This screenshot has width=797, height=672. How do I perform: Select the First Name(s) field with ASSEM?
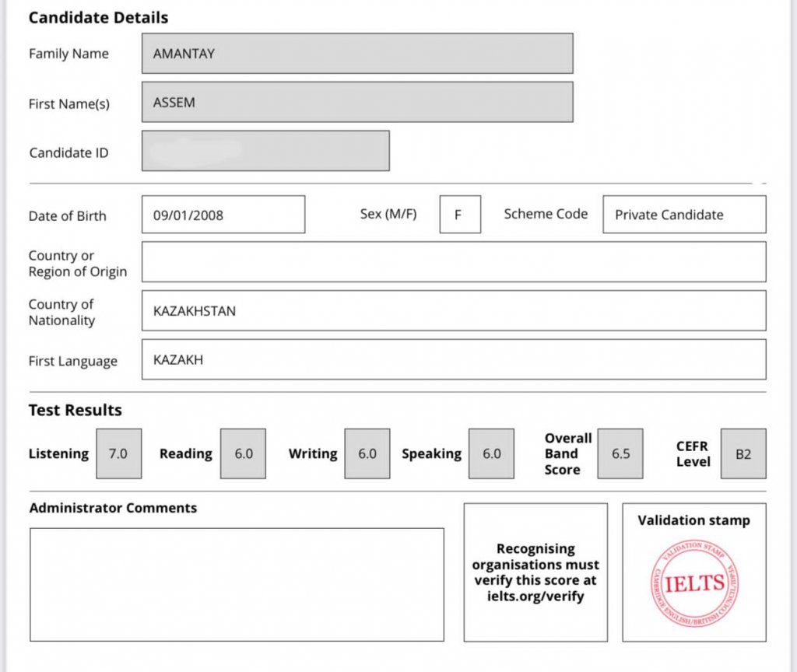click(x=357, y=102)
